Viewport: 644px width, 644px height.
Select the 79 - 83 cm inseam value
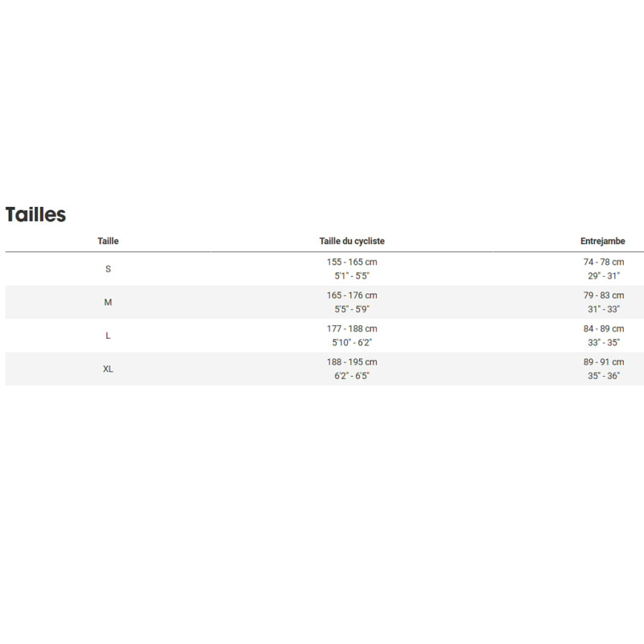pos(603,295)
